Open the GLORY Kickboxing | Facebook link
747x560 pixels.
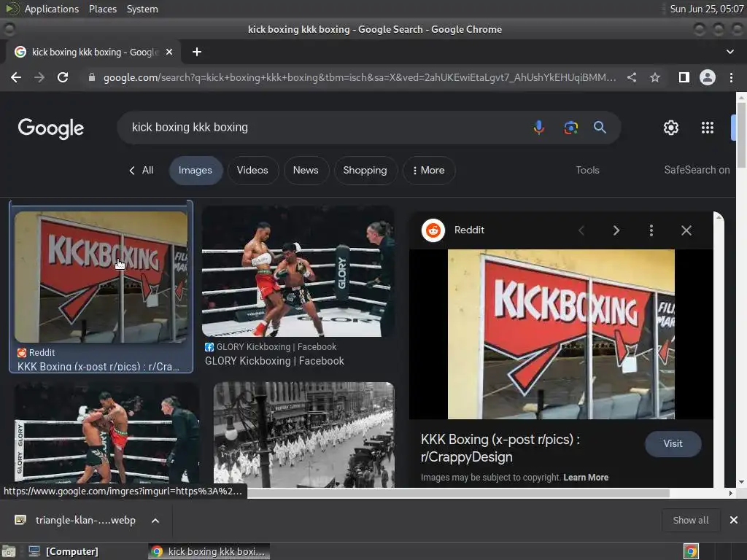(x=274, y=361)
